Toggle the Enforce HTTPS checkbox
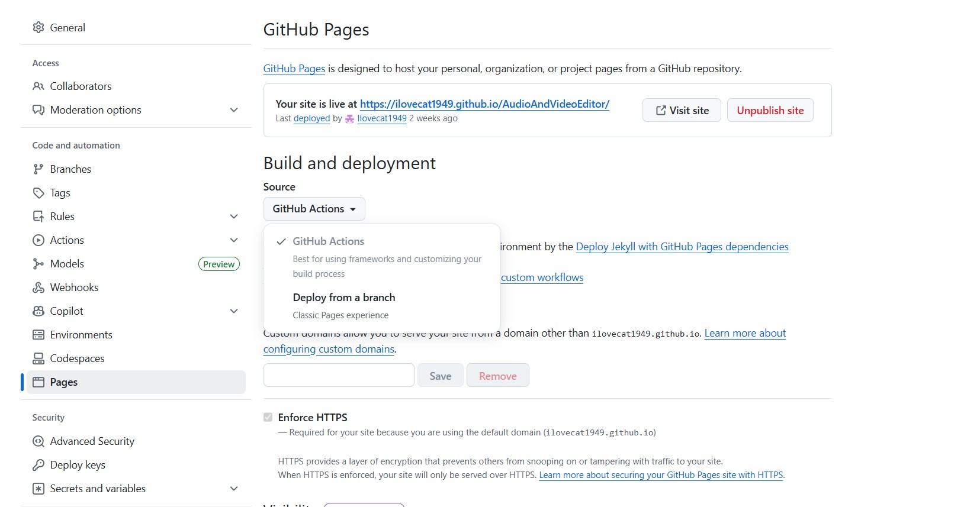980x507 pixels. pos(268,417)
